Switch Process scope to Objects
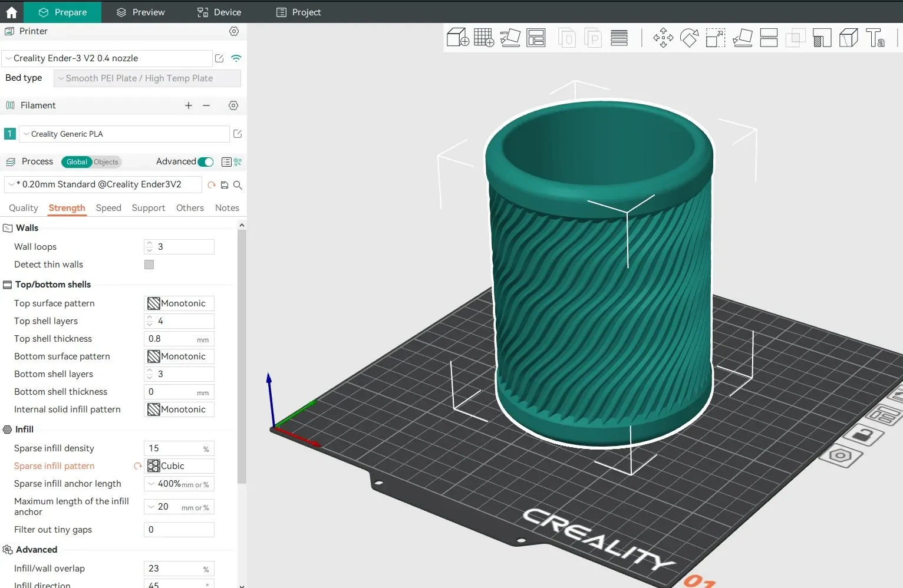903x588 pixels. pos(106,162)
